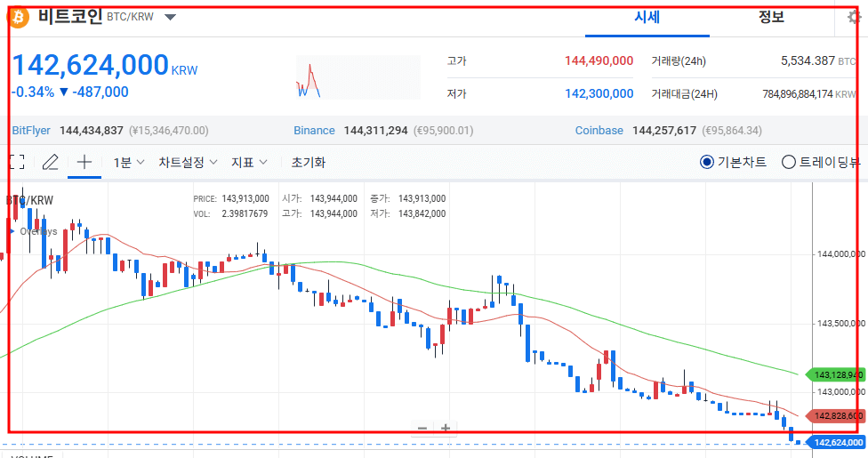This screenshot has height=458, width=868.
Task: Click Coinbase price 144,257,617
Action: pyautogui.click(x=664, y=131)
